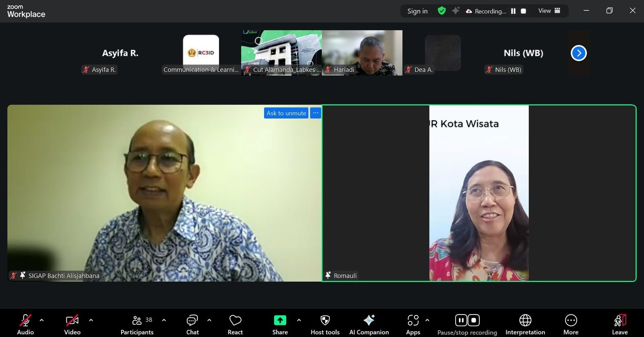Screen dimensions: 644x337
Task: Click Ask to unmute button
Action: coord(286,113)
